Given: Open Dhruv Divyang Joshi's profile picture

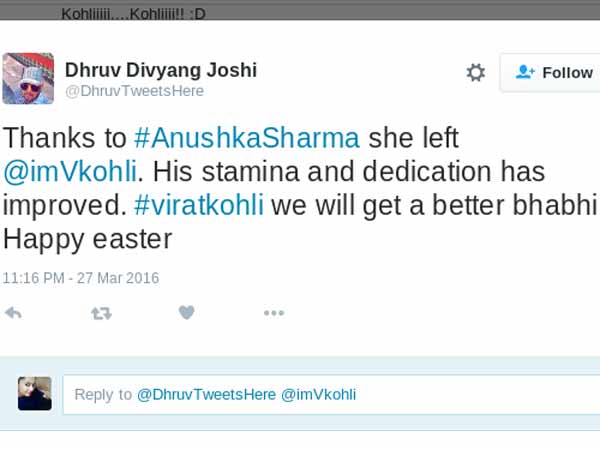Looking at the screenshot, I should click(x=28, y=78).
